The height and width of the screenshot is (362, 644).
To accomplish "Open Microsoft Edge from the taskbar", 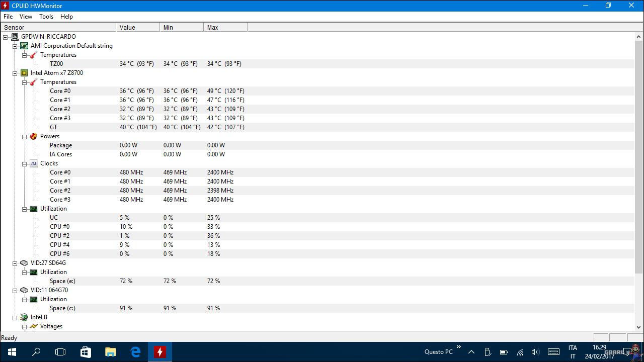I will [x=135, y=352].
